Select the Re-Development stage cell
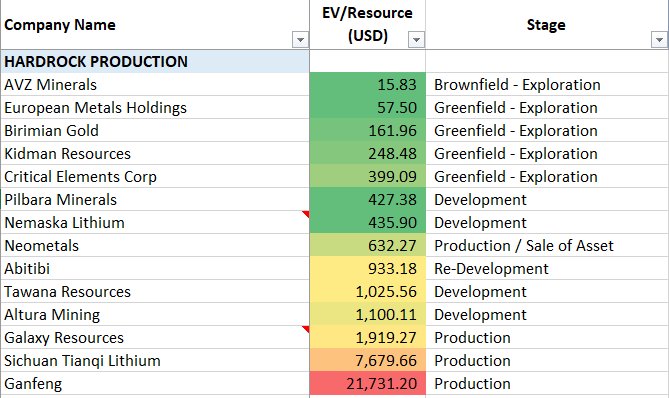The height and width of the screenshot is (398, 669). coord(547,269)
